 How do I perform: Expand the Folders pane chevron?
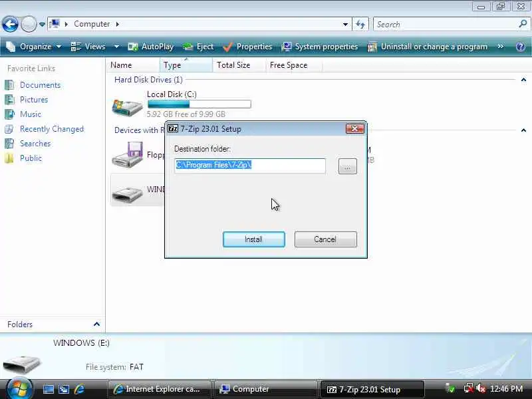click(x=96, y=325)
